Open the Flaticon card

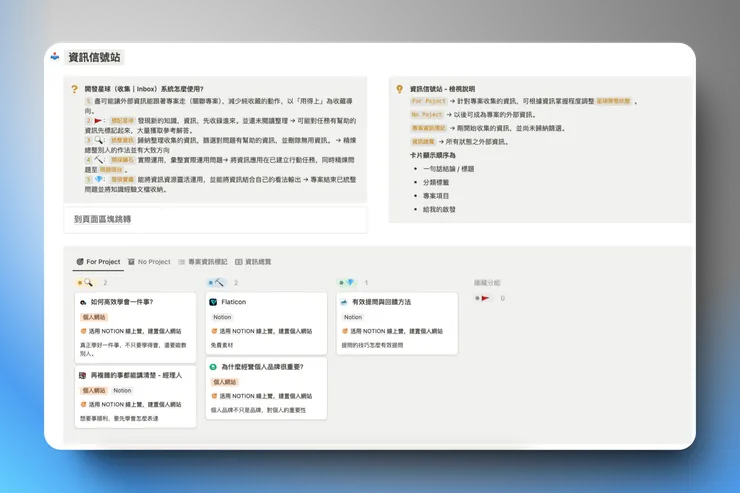266,323
